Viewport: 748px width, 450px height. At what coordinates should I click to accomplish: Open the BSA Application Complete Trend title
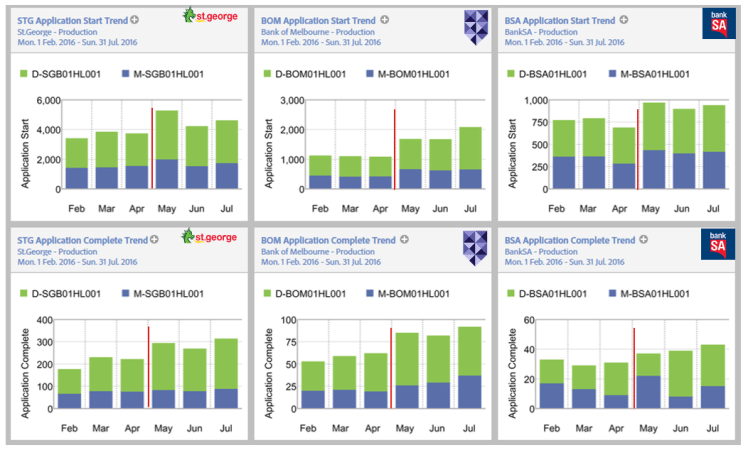[570, 240]
